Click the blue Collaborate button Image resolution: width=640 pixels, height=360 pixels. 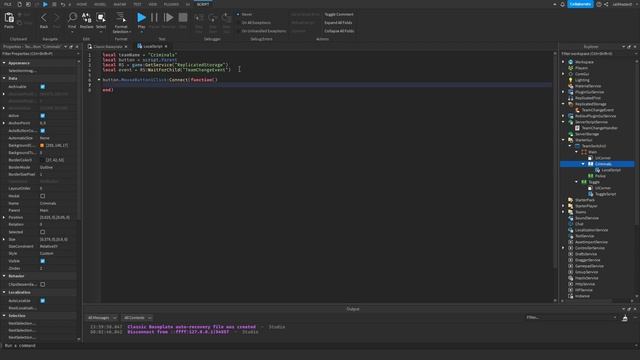[580, 4]
